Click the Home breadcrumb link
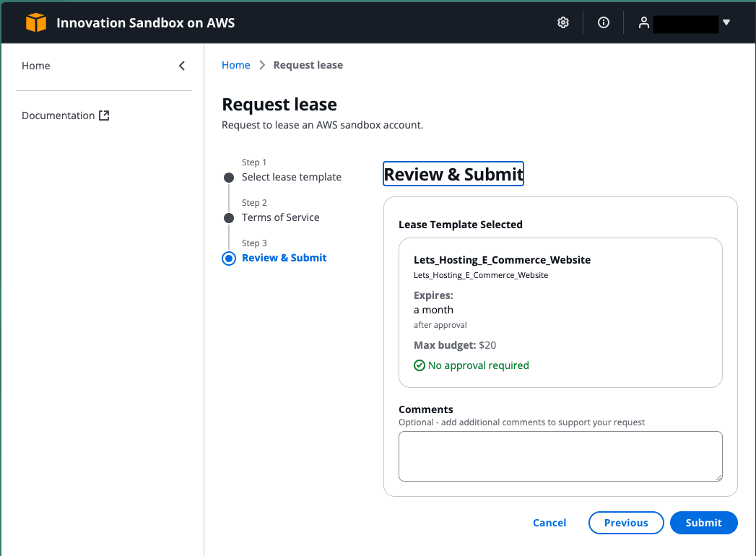Viewport: 756px width, 556px height. point(235,65)
